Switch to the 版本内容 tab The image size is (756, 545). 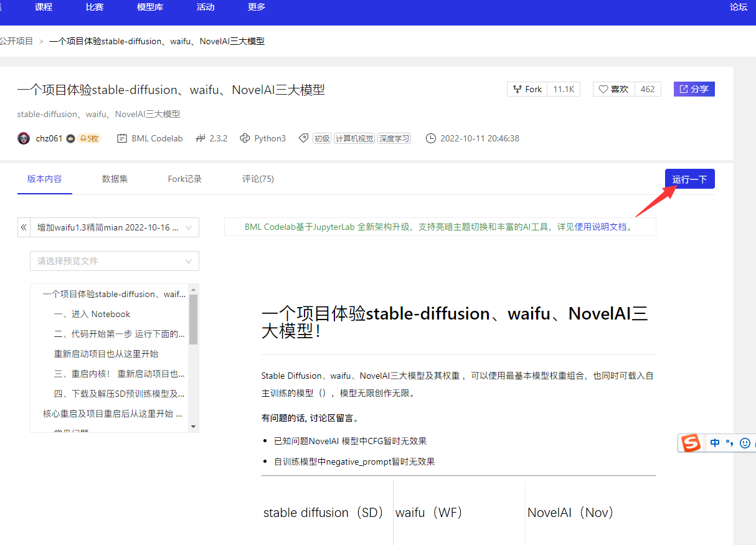pyautogui.click(x=45, y=179)
